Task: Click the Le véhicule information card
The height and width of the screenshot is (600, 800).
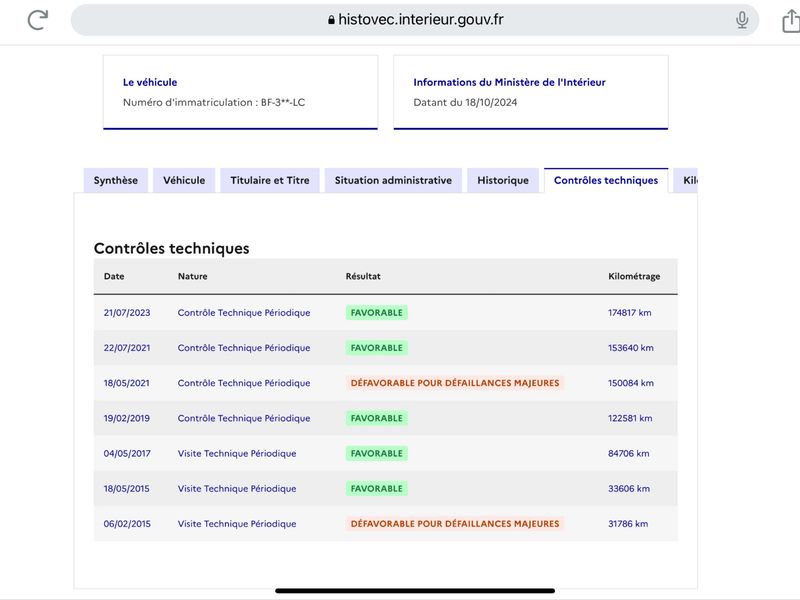Action: click(x=240, y=92)
